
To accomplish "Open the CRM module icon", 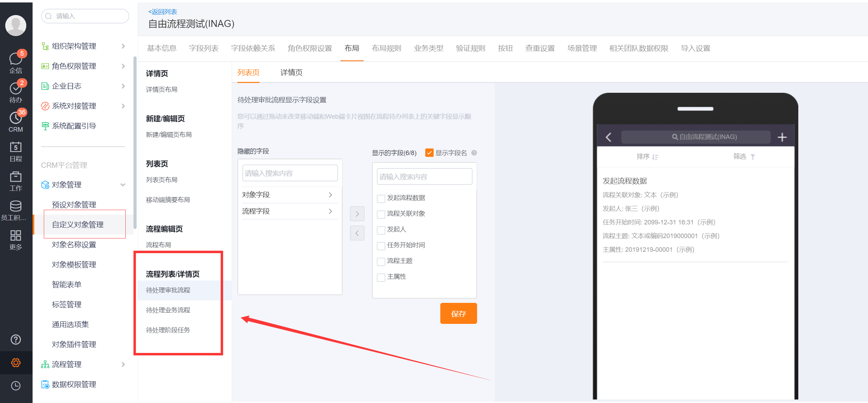I will point(16,118).
